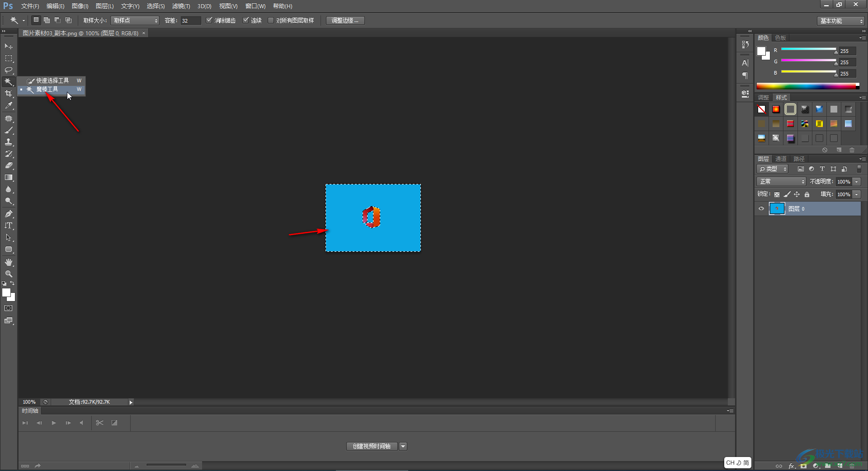The image size is (868, 471).
Task: Expand arrow next to 创建视频时间轴
Action: pos(403,447)
